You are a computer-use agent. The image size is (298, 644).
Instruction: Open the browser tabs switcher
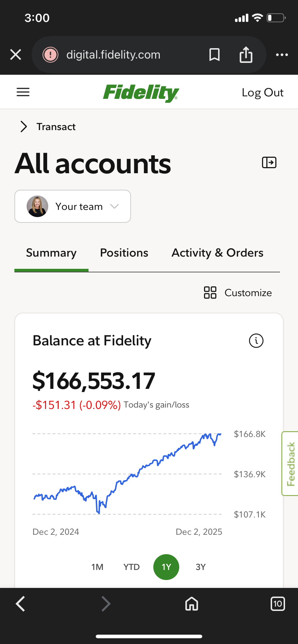pyautogui.click(x=277, y=604)
